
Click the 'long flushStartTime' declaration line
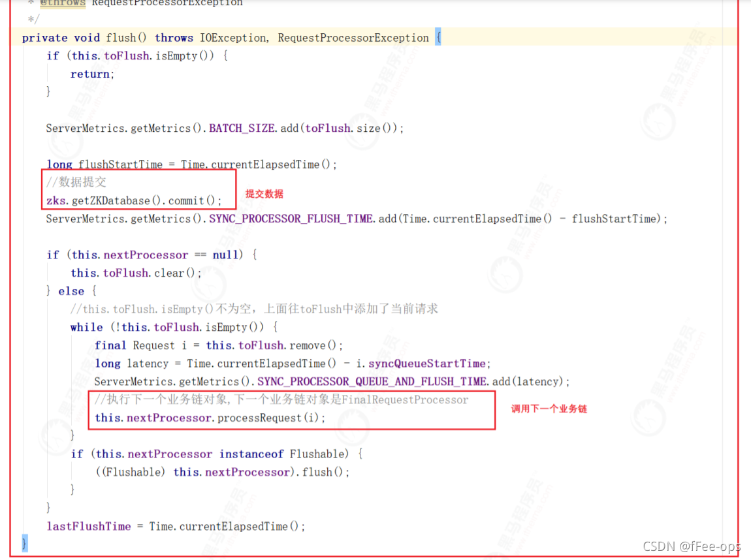point(191,164)
